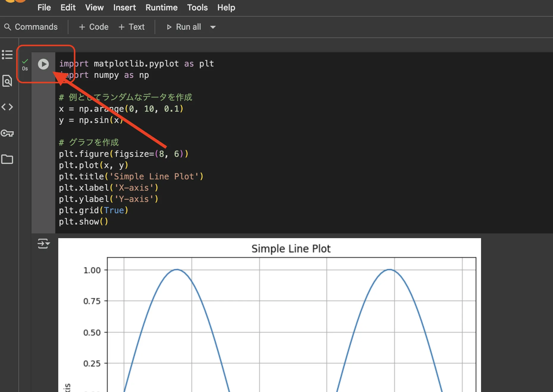
Task: Click the green execution checkmark status
Action: point(25,61)
